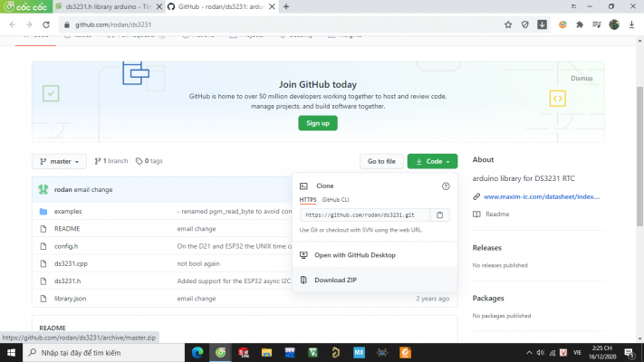Open the library.json file

(x=71, y=299)
